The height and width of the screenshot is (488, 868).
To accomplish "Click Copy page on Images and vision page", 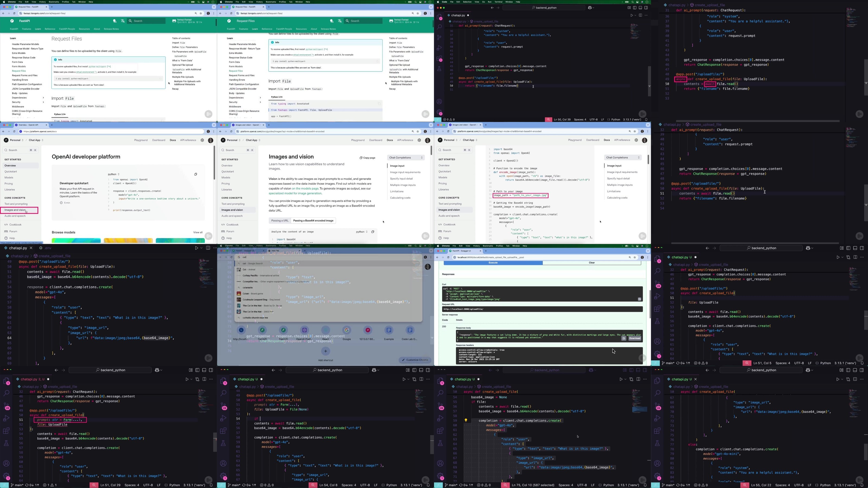I will click(x=367, y=158).
